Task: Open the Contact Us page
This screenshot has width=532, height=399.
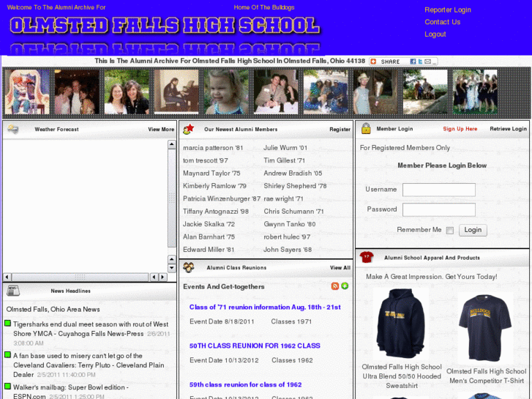Action: click(x=443, y=22)
